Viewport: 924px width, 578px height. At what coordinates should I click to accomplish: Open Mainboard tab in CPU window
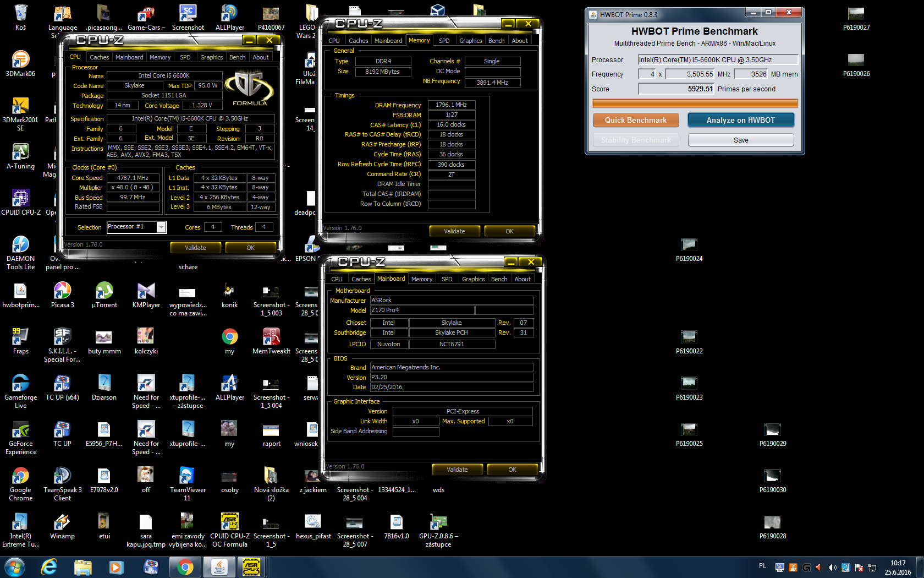(129, 57)
